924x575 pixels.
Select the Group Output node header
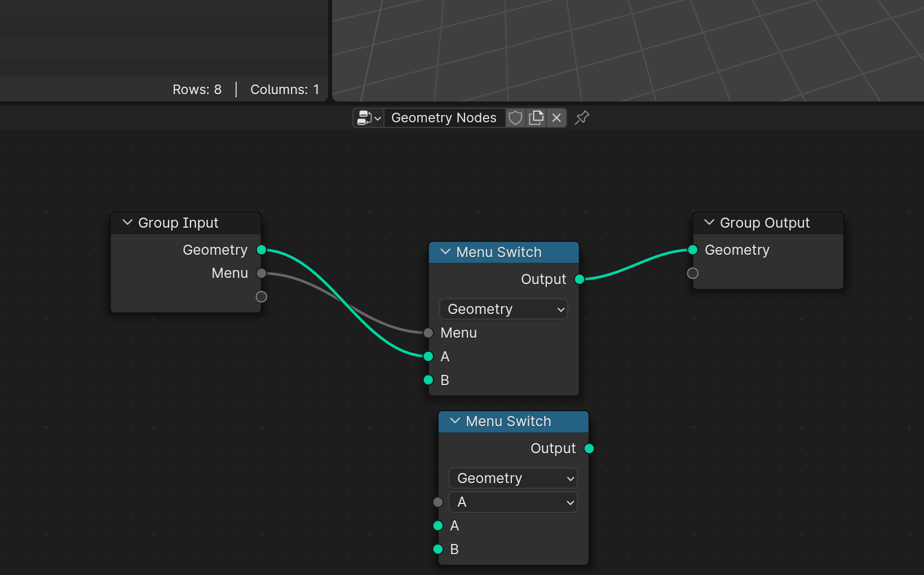tap(768, 223)
